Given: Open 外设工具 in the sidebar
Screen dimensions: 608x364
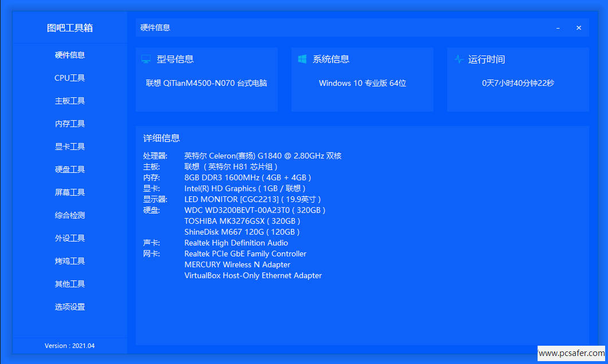Looking at the screenshot, I should tap(70, 238).
